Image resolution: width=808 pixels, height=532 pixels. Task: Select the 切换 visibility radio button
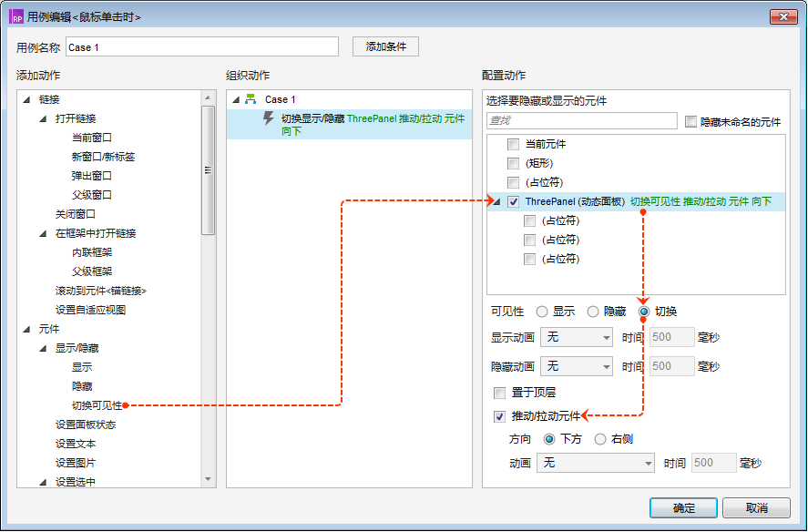click(644, 312)
